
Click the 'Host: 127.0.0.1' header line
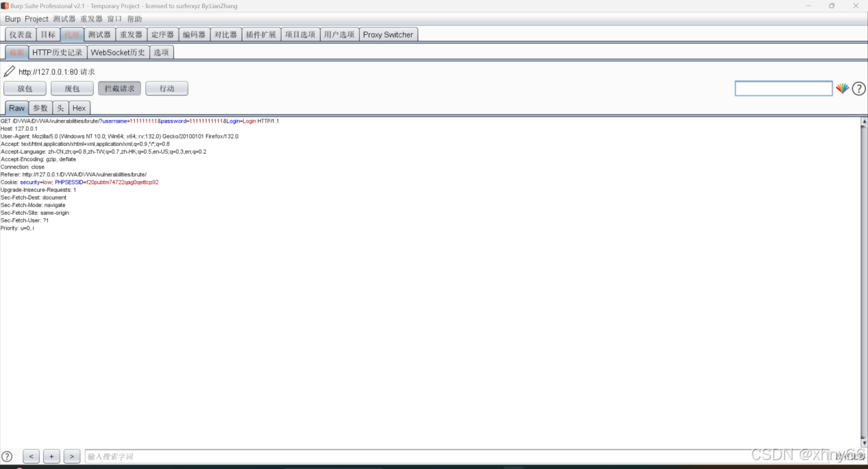coord(19,129)
